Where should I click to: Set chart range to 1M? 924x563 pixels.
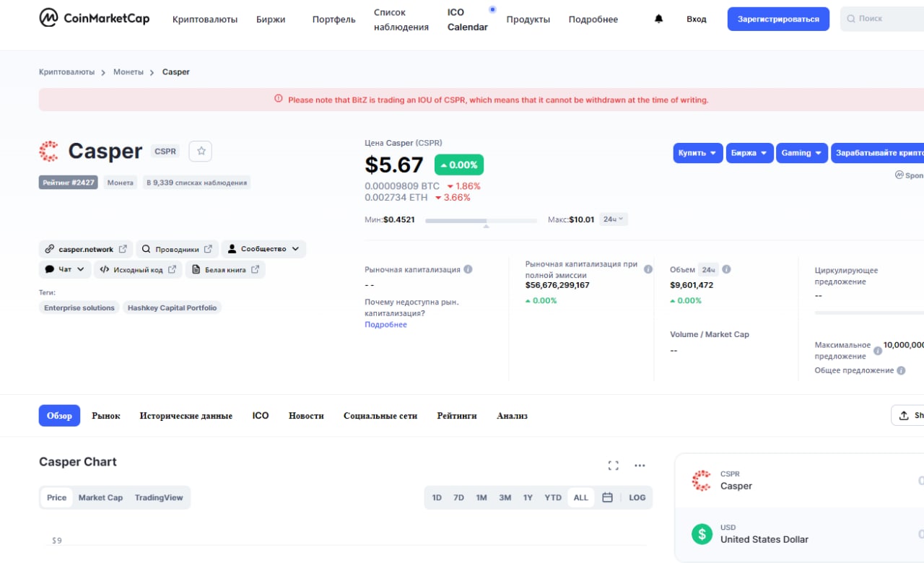(481, 497)
